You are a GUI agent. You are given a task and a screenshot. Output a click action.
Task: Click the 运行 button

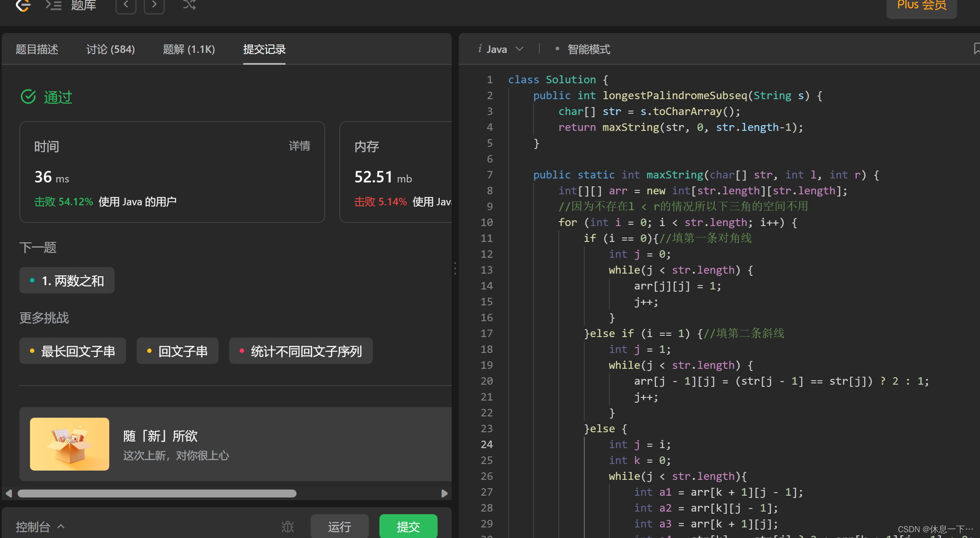(340, 527)
